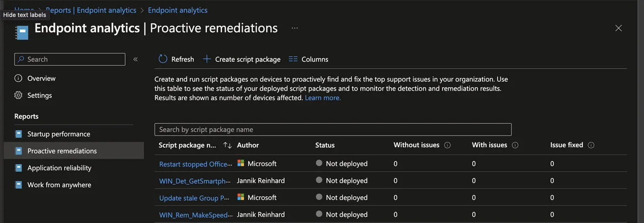Viewport: 644px width, 223px height.
Task: Click info icon next to With issues
Action: (515, 145)
